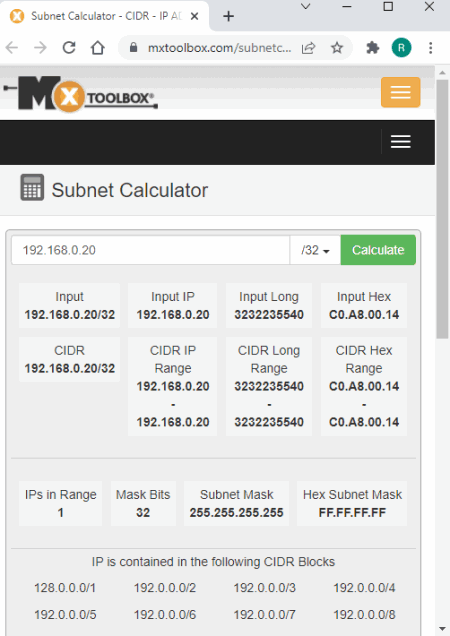Click the Input Hex value C0.A8.00.14
The height and width of the screenshot is (636, 450).
click(x=364, y=314)
